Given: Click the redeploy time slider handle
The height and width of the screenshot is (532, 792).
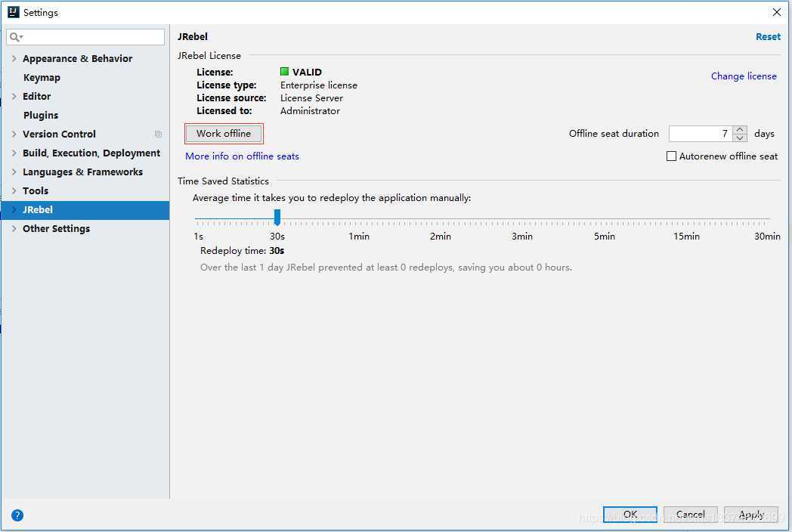Looking at the screenshot, I should pos(277,217).
